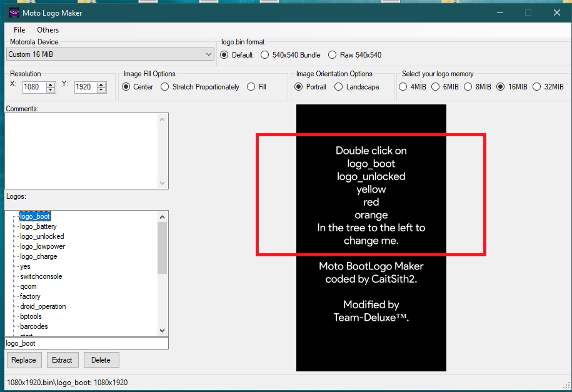Select logo_battery in the Logos tree

click(38, 226)
